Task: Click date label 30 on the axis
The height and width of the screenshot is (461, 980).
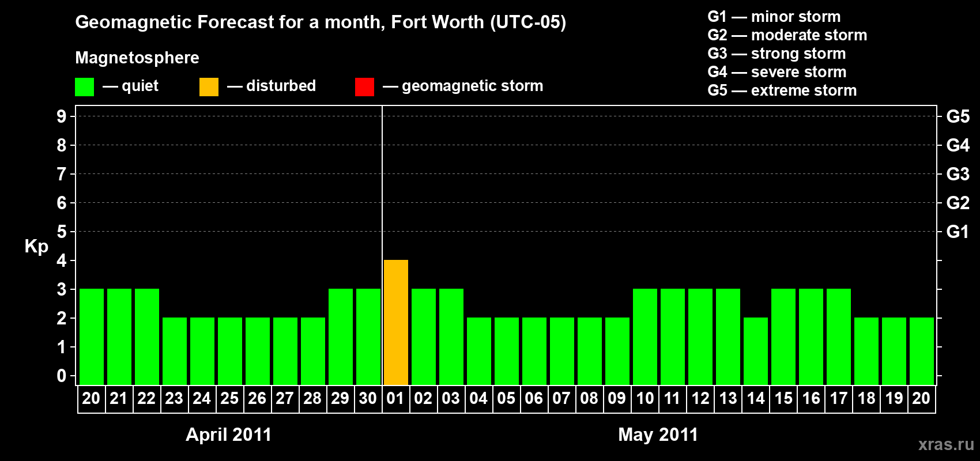Action: click(368, 398)
